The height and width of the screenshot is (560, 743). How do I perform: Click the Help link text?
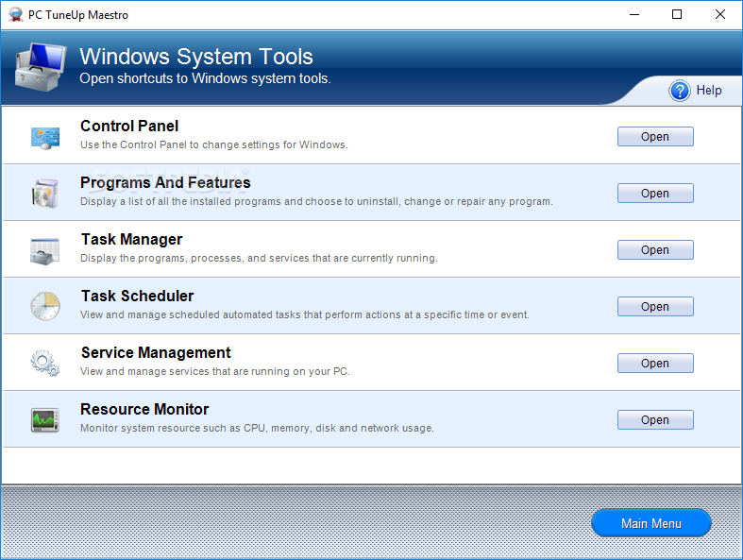(x=709, y=90)
